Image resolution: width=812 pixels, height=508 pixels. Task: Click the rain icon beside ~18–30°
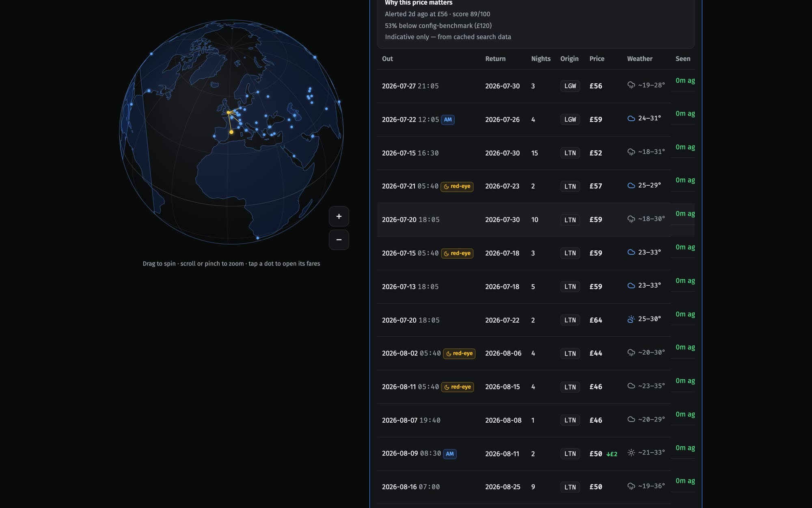(631, 219)
